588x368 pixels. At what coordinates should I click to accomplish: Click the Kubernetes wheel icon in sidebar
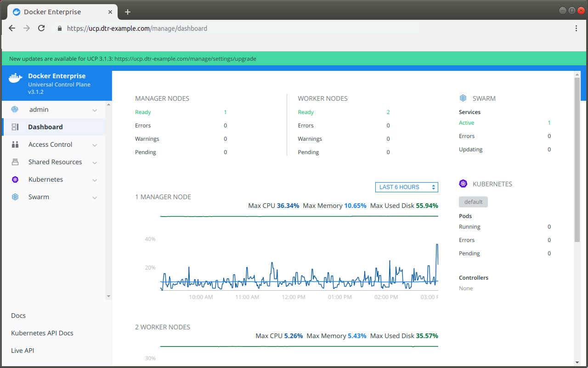coord(15,179)
